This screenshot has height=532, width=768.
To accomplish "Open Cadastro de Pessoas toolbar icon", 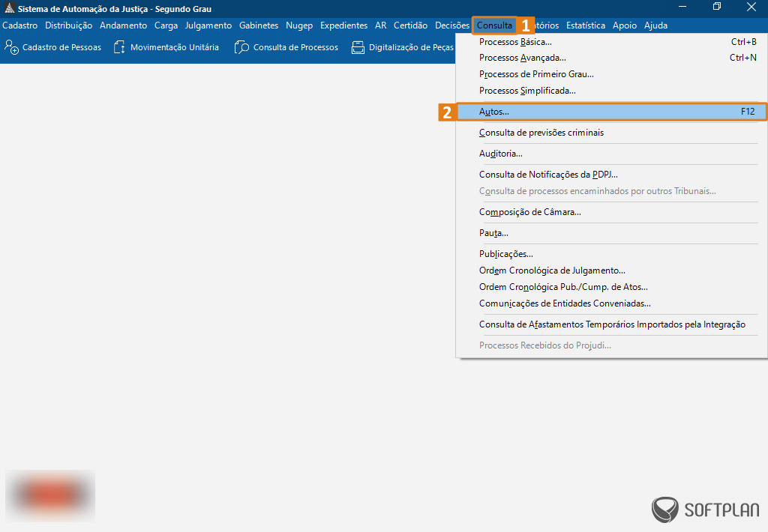I will pos(11,47).
